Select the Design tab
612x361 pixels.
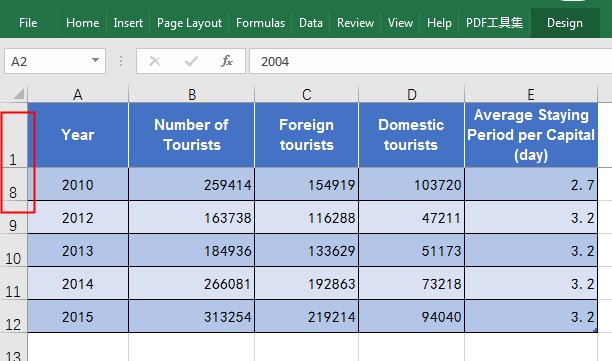pos(565,23)
